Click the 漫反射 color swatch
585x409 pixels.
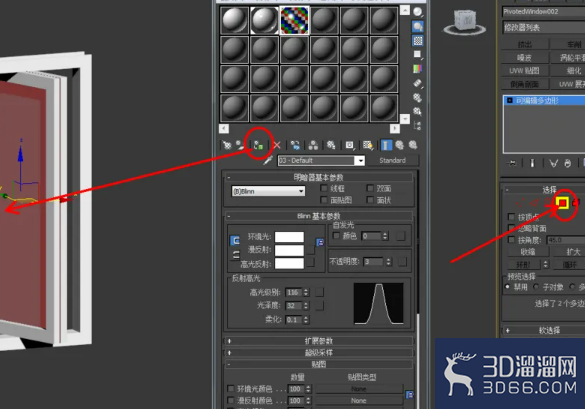(289, 250)
